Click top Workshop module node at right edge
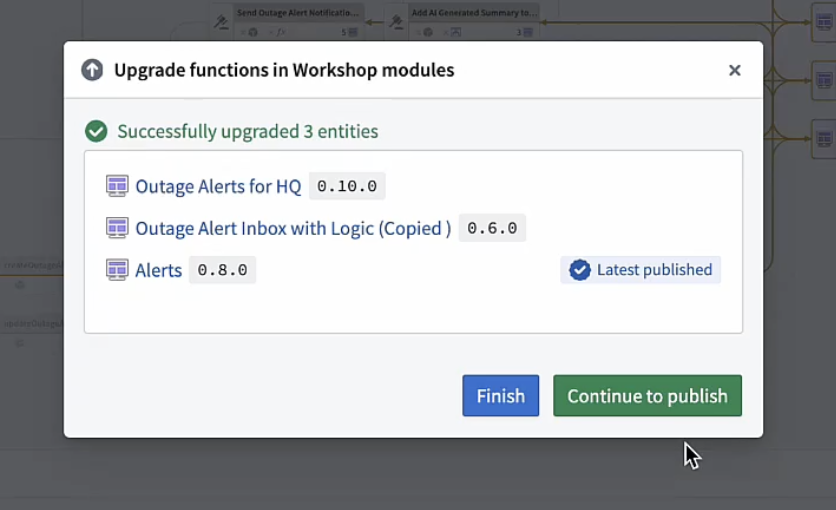The height and width of the screenshot is (510, 836). coord(824,22)
